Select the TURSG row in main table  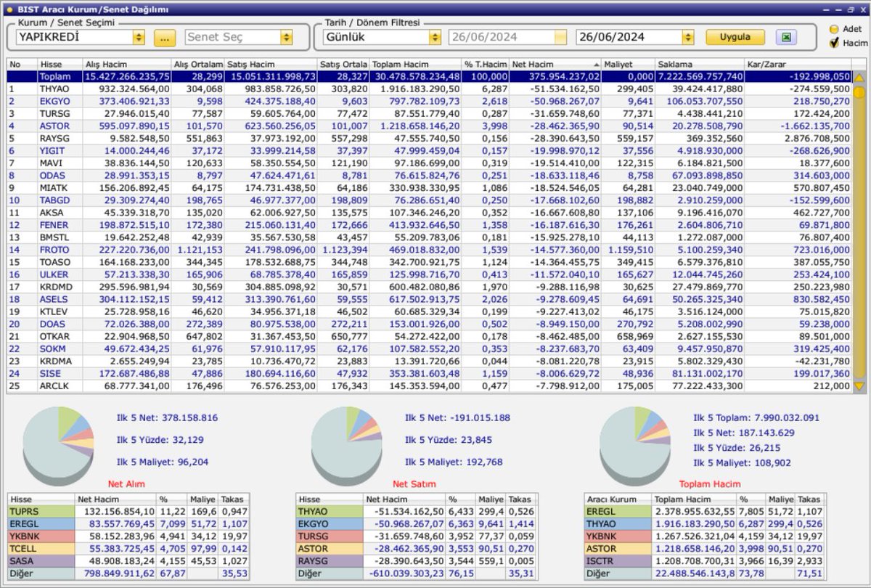pos(429,113)
